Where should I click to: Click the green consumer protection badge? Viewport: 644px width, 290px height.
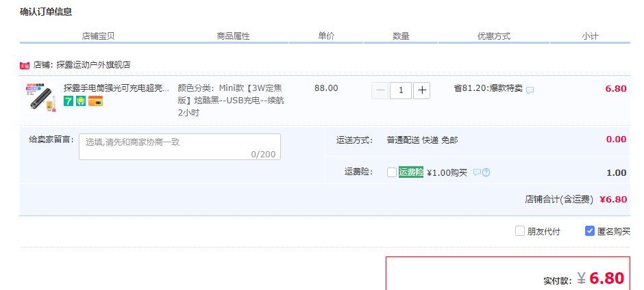click(x=81, y=101)
